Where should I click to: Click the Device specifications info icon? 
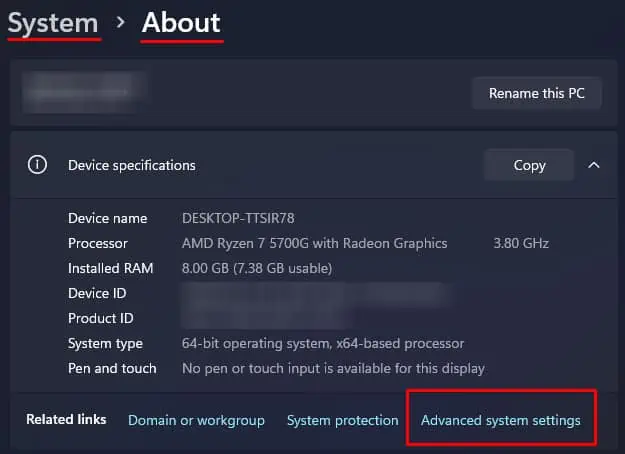(37, 165)
